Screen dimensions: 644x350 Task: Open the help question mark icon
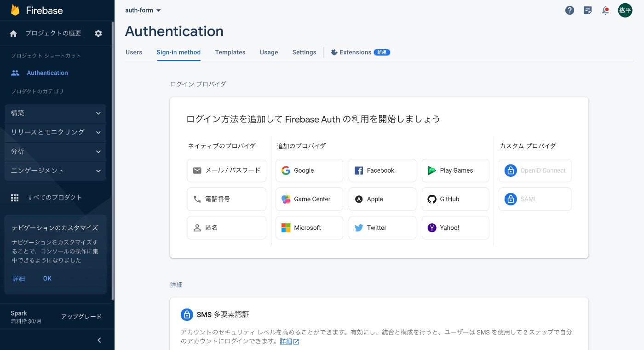point(569,10)
